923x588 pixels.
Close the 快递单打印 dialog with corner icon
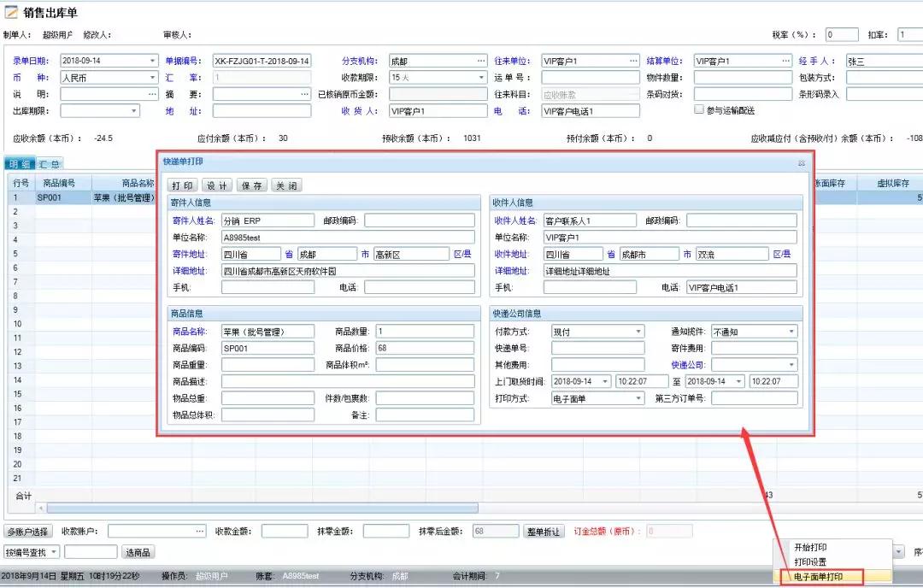[x=801, y=163]
